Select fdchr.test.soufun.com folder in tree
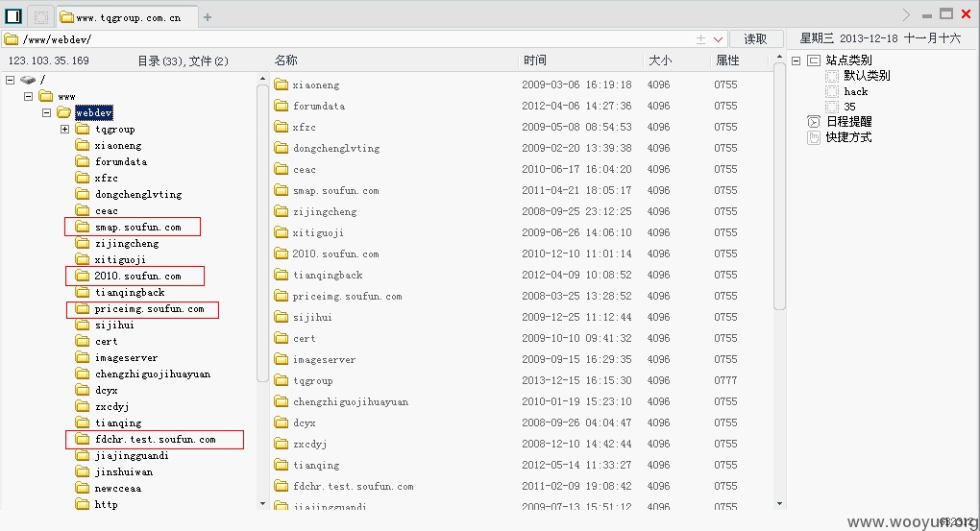This screenshot has width=980, height=531. click(155, 439)
